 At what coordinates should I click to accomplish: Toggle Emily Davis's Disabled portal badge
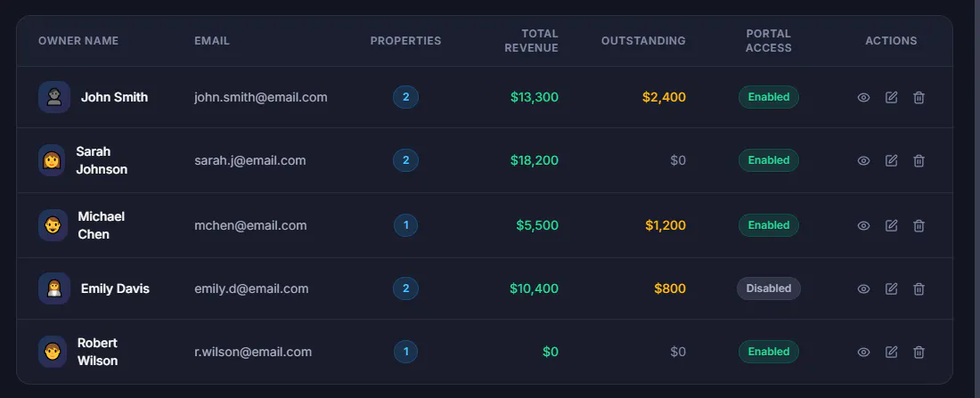click(769, 288)
